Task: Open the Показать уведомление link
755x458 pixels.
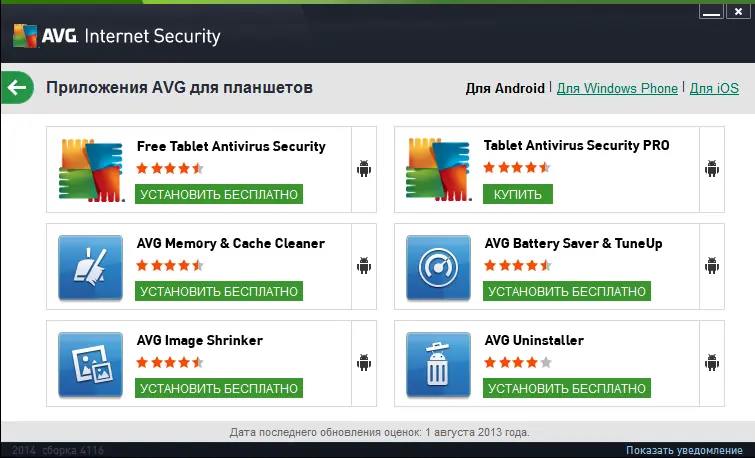Action: point(689,451)
